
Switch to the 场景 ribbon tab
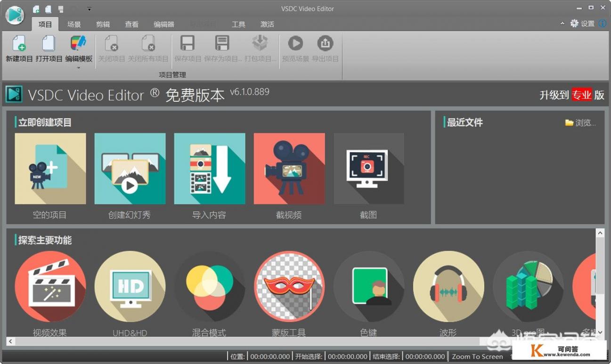pyautogui.click(x=74, y=24)
